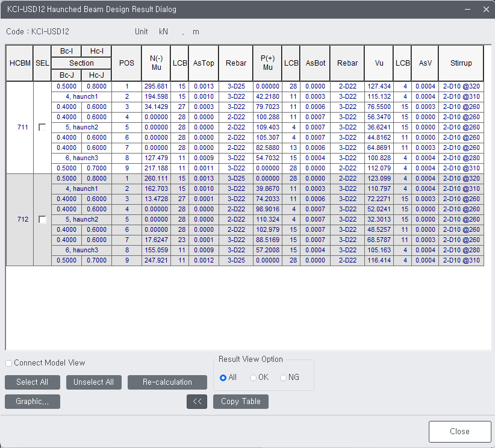Click beam 712 '4, haunch1' section cell
This screenshot has height=448, width=495.
tap(81, 189)
